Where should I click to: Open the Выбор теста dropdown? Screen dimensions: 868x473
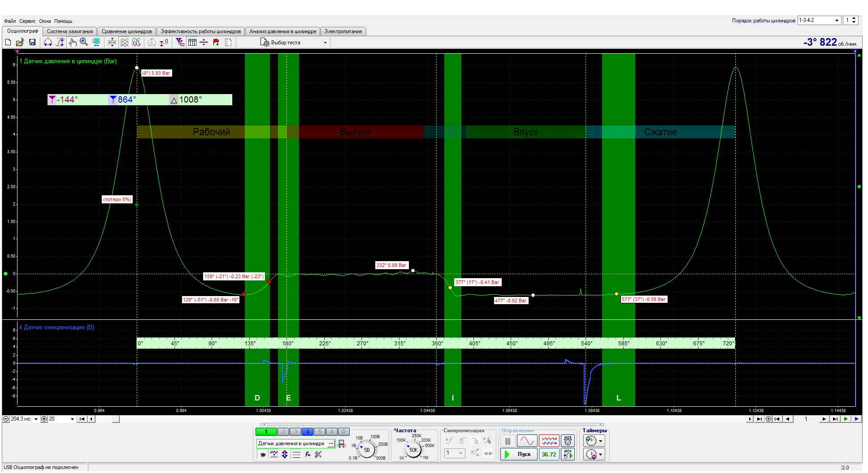[x=294, y=43]
